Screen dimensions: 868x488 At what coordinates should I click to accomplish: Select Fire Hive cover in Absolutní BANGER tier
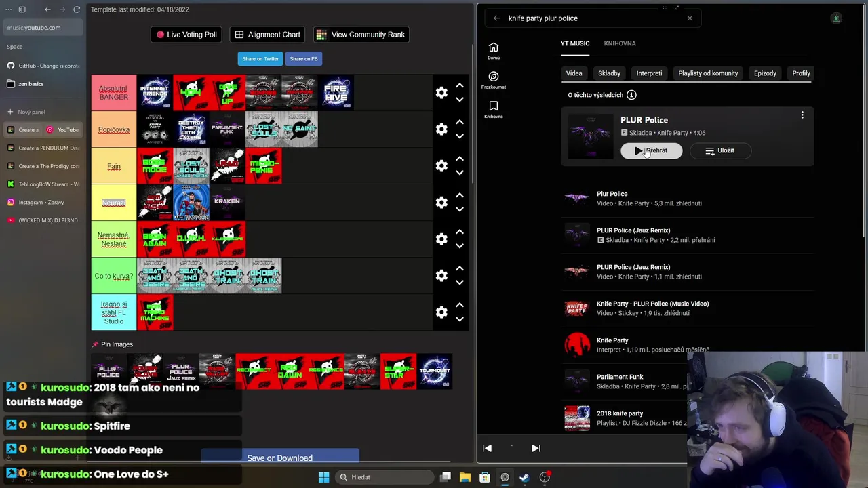click(x=336, y=93)
